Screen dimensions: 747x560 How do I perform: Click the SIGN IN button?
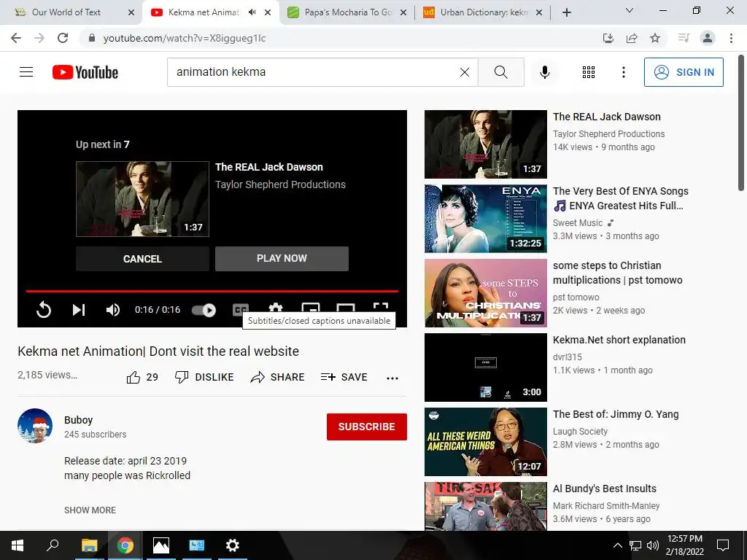tap(684, 72)
